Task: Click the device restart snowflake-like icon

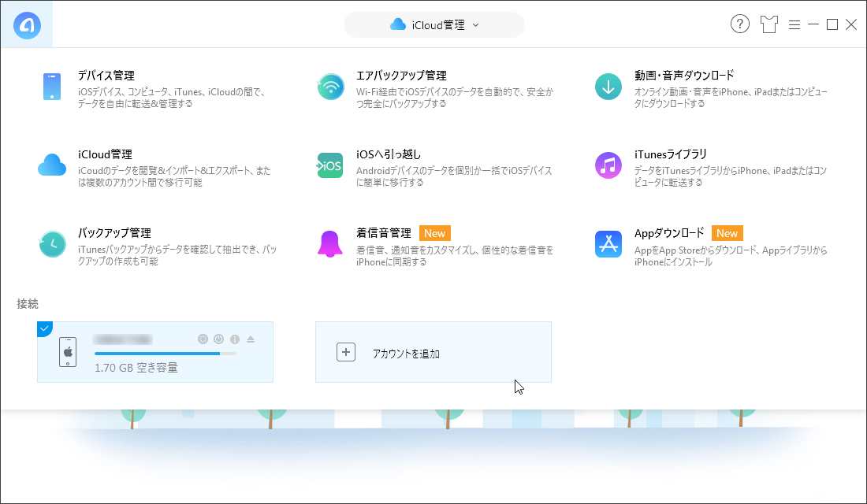Action: coord(203,339)
